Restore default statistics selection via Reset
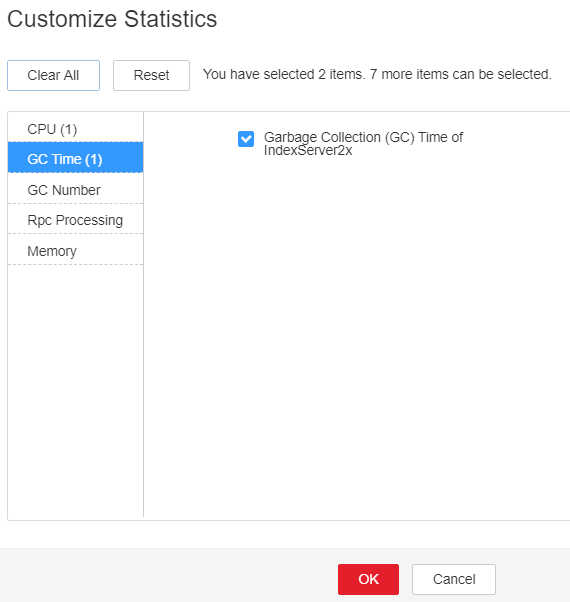The image size is (570, 602). pos(151,75)
